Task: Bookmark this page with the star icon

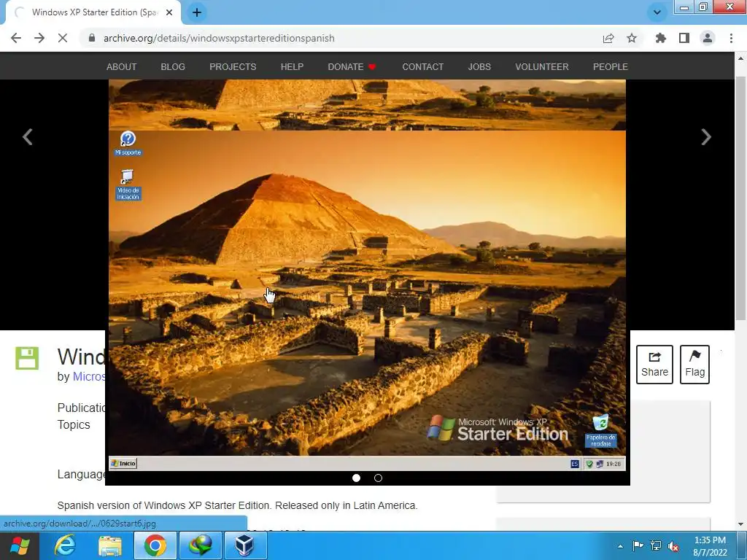Action: click(x=632, y=38)
